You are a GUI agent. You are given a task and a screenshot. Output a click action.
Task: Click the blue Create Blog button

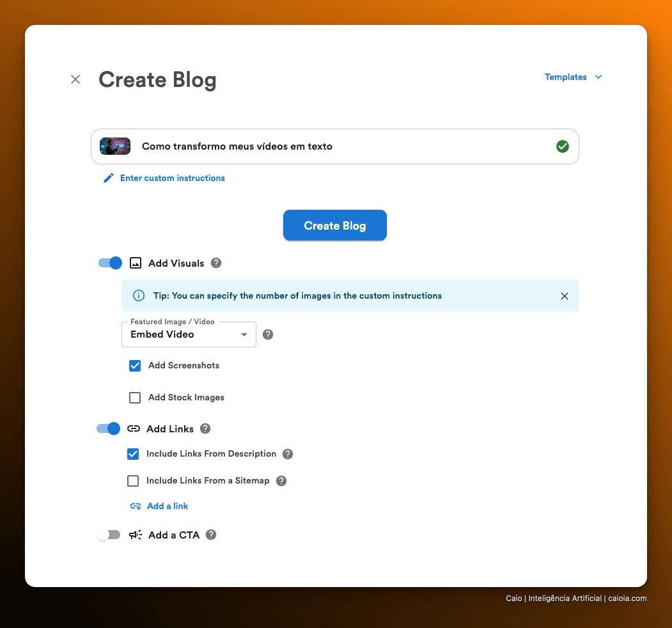point(334,226)
